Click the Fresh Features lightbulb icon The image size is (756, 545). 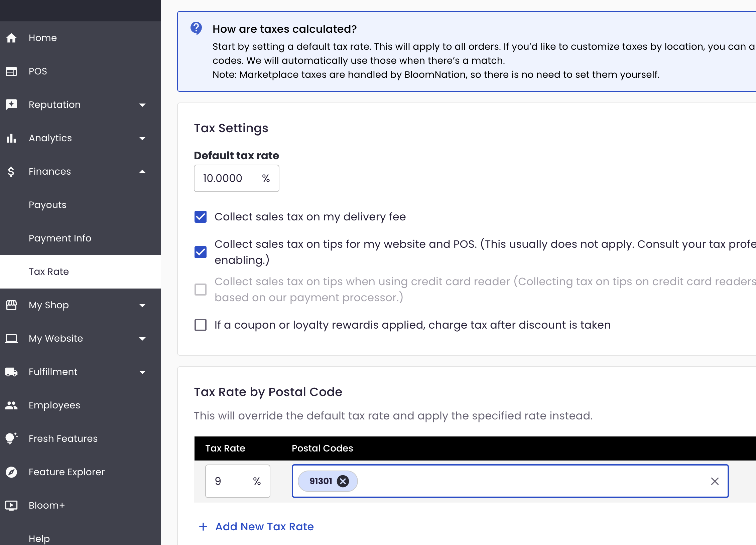pyautogui.click(x=11, y=438)
